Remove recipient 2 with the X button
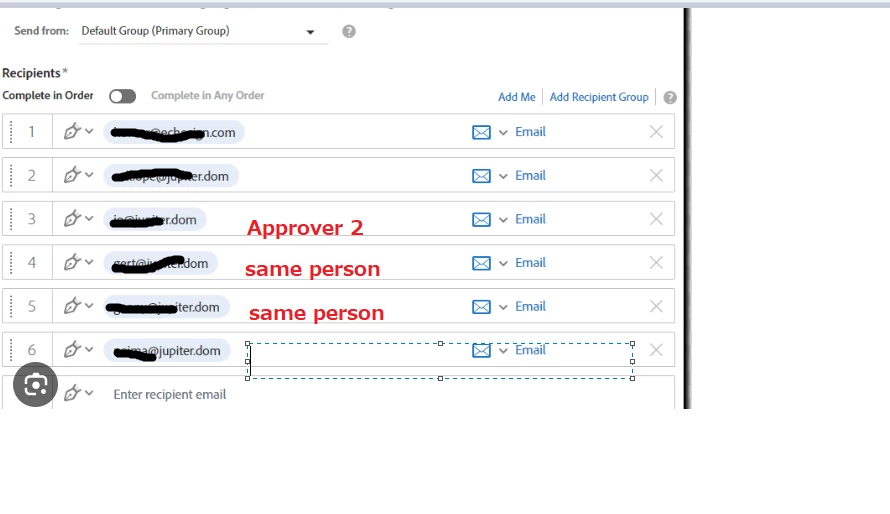The width and height of the screenshot is (890, 514). point(656,175)
